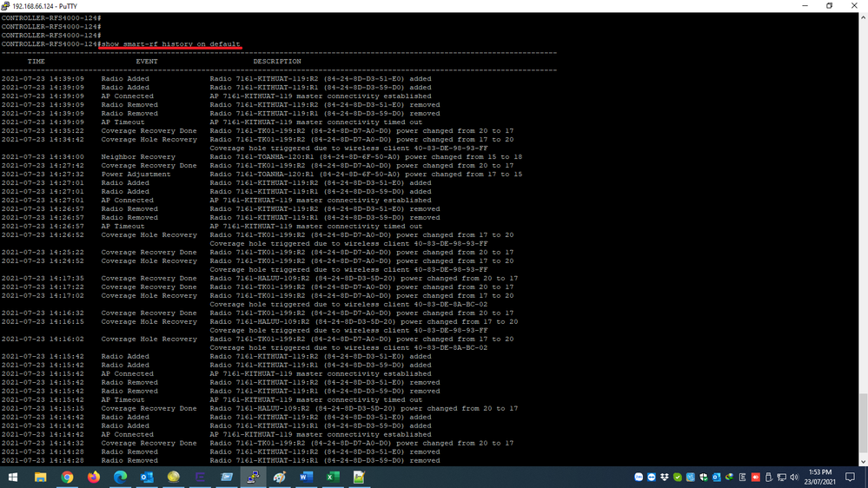The width and height of the screenshot is (868, 488).
Task: Launch Firefox from the taskbar
Action: point(94,477)
